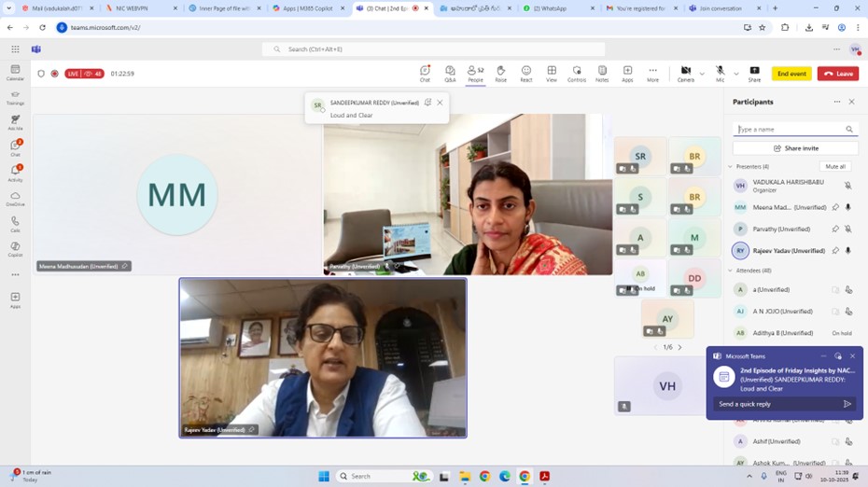Open the More options menu in toolbar

pos(652,73)
